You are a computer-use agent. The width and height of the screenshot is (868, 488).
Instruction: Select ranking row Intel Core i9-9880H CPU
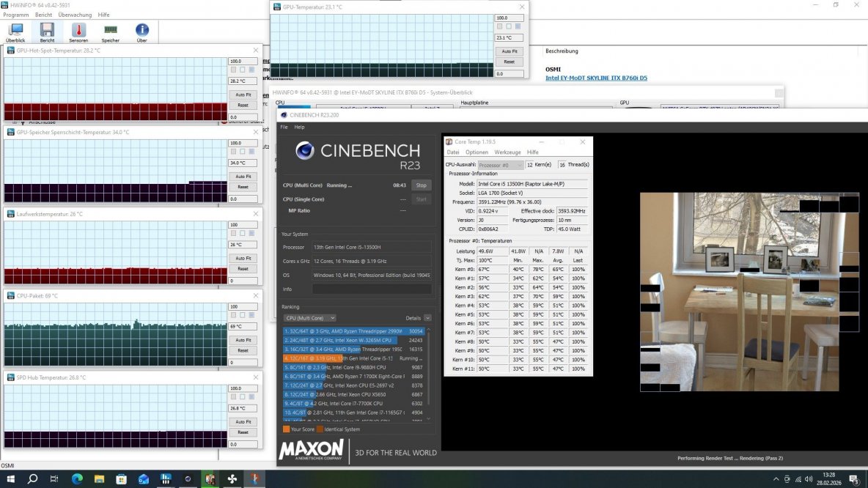[x=354, y=367]
